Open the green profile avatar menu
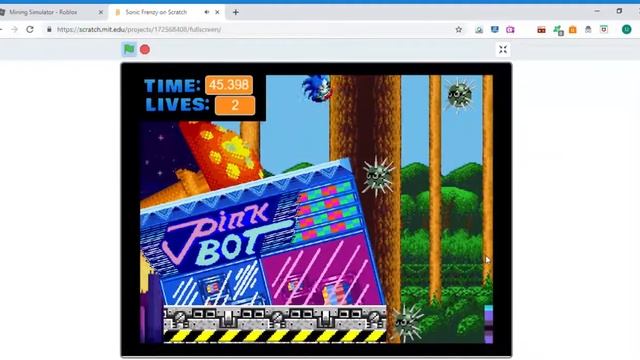 click(627, 29)
